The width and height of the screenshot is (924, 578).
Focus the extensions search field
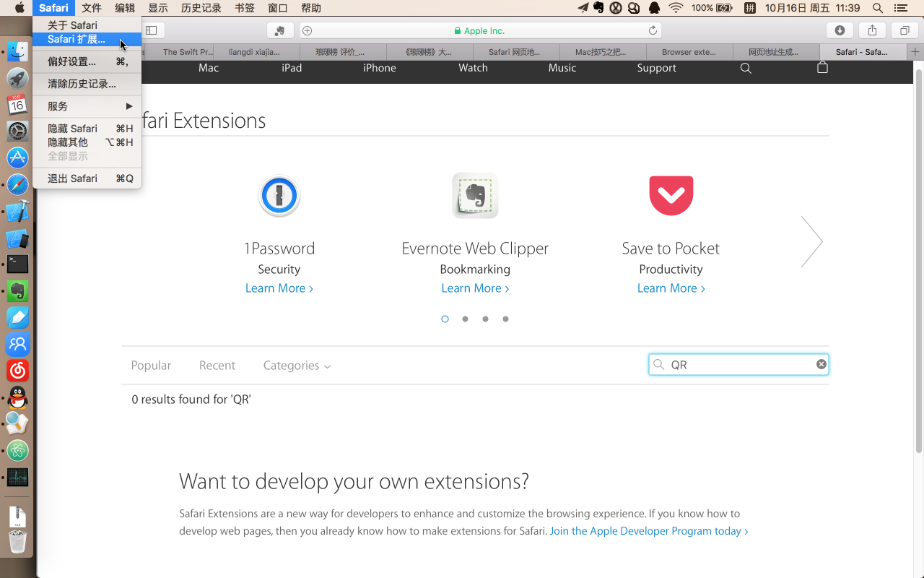click(738, 365)
